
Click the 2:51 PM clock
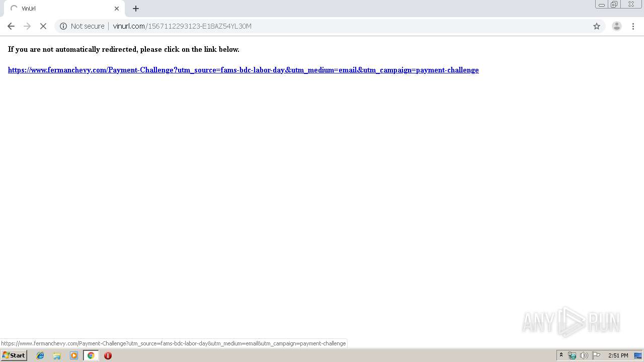(618, 355)
